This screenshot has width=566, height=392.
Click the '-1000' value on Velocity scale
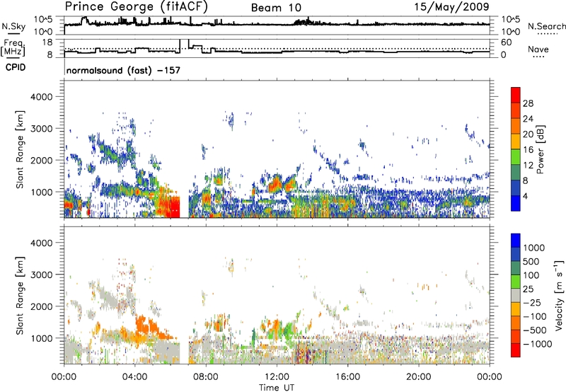pos(537,344)
